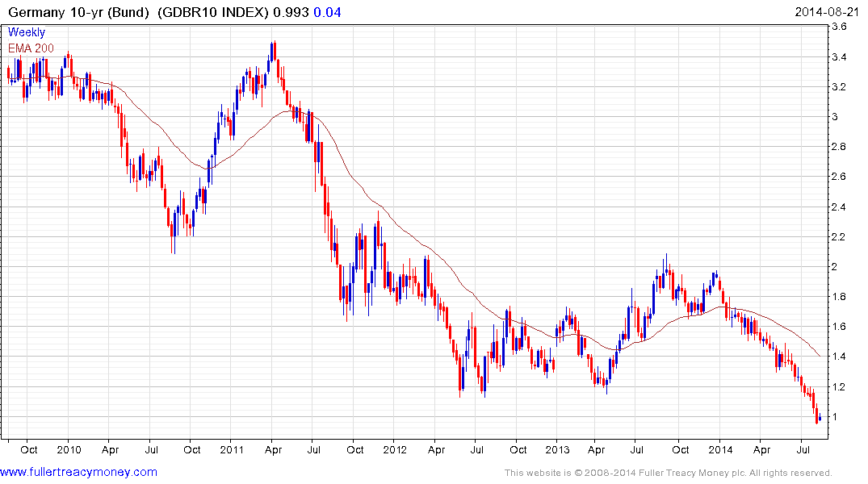Click the last blue candle near 1.0
868x484 pixels.
820,418
